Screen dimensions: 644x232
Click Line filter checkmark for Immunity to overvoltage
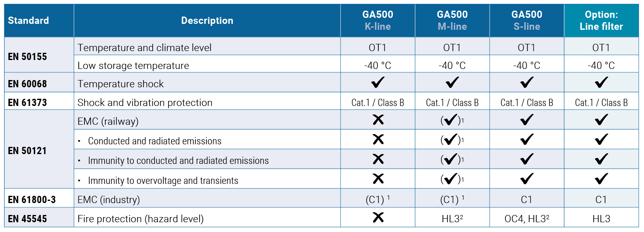coord(601,179)
